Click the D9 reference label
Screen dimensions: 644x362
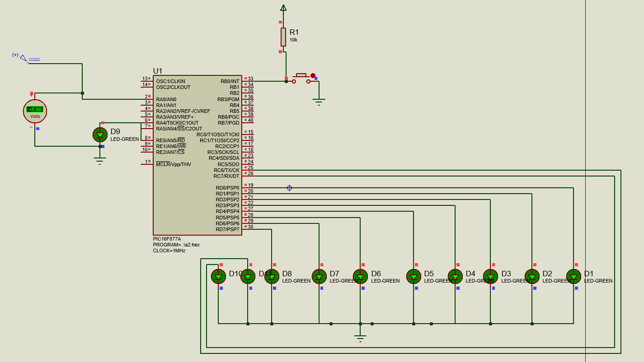[115, 132]
